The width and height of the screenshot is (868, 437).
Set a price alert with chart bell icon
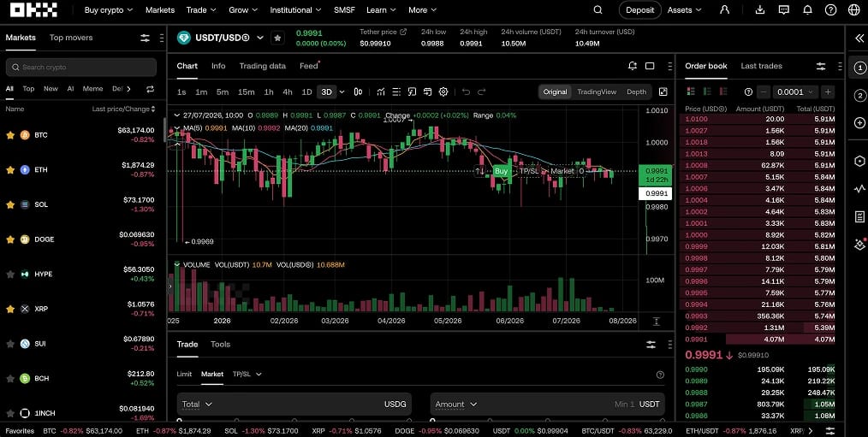click(633, 66)
